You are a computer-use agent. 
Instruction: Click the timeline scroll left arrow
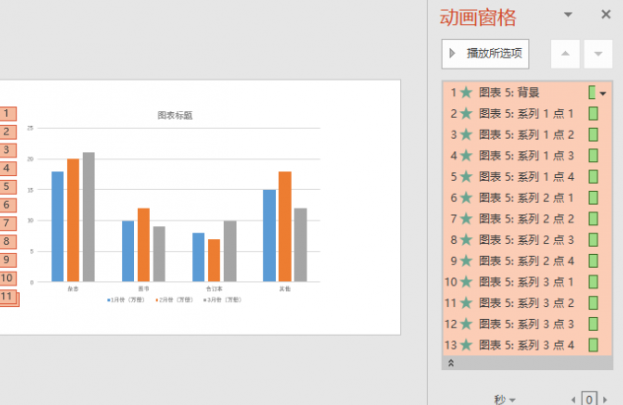(572, 399)
